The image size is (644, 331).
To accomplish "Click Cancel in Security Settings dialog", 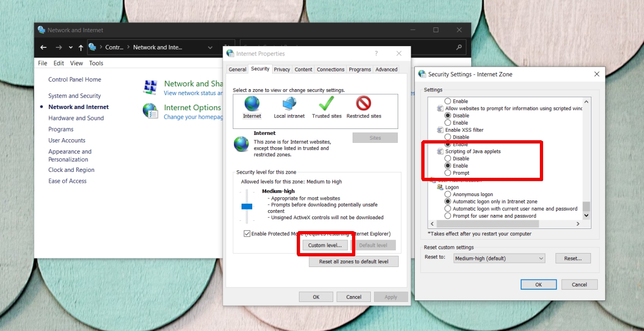I will (x=580, y=285).
